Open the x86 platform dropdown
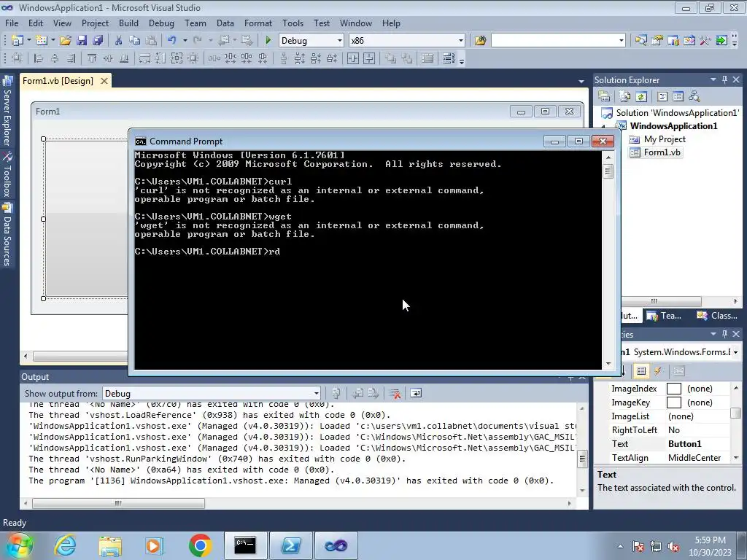 coord(460,41)
